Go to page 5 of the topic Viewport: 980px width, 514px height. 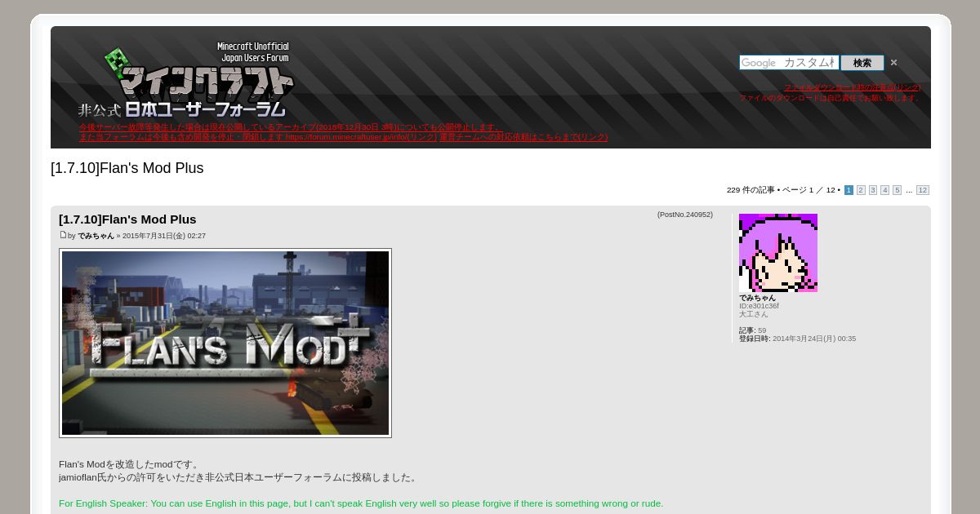click(897, 190)
